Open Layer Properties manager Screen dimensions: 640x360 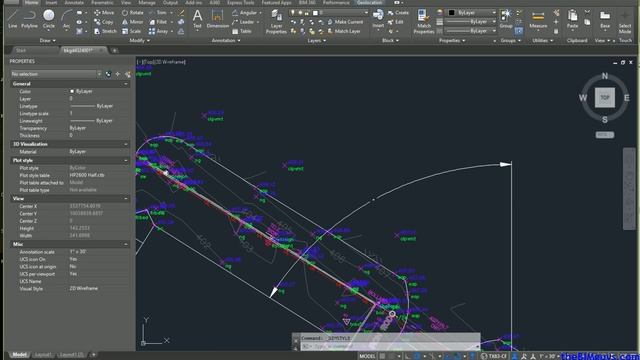(276, 22)
